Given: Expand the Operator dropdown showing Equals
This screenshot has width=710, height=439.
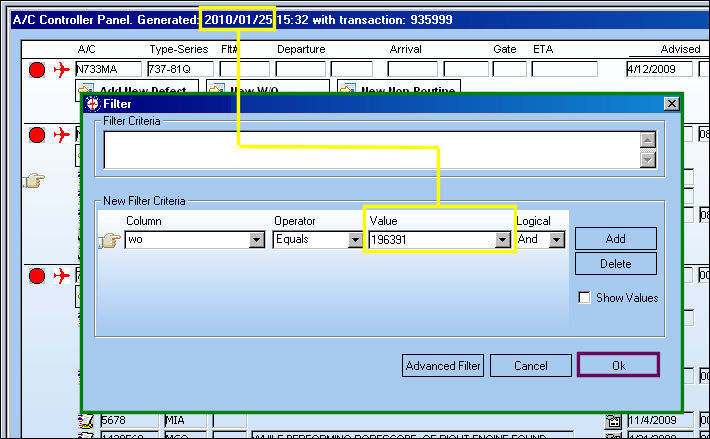Looking at the screenshot, I should tap(355, 239).
